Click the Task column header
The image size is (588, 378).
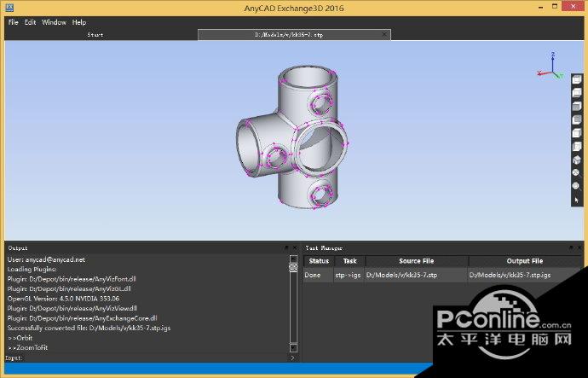[349, 261]
